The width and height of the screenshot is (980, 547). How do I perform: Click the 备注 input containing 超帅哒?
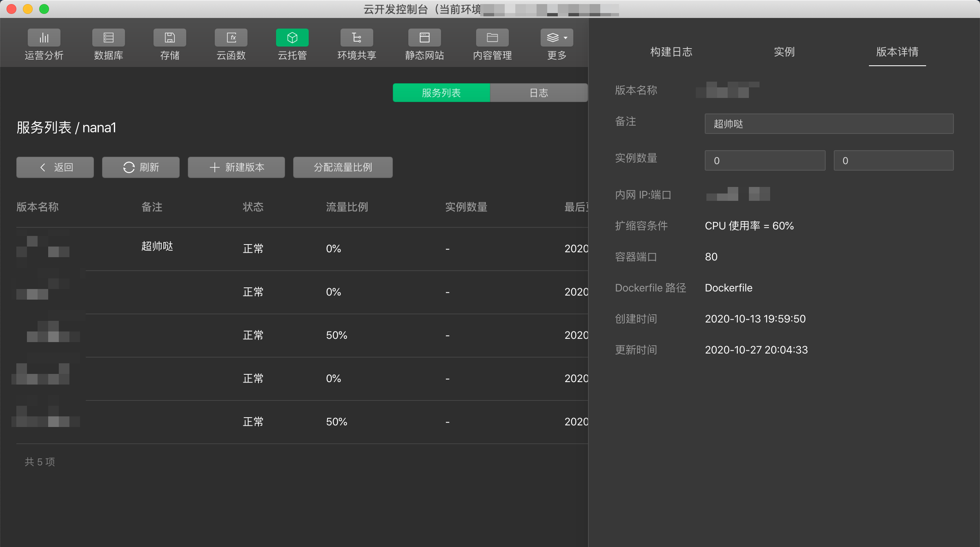[829, 124]
